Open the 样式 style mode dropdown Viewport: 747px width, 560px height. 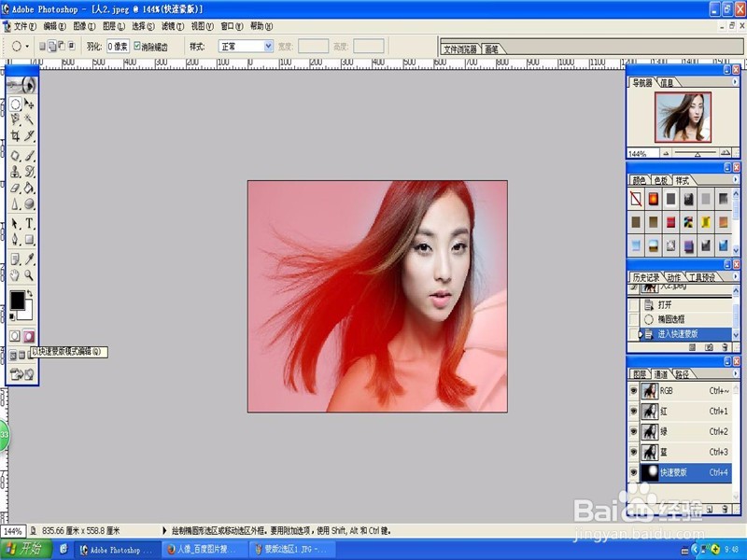pyautogui.click(x=268, y=46)
